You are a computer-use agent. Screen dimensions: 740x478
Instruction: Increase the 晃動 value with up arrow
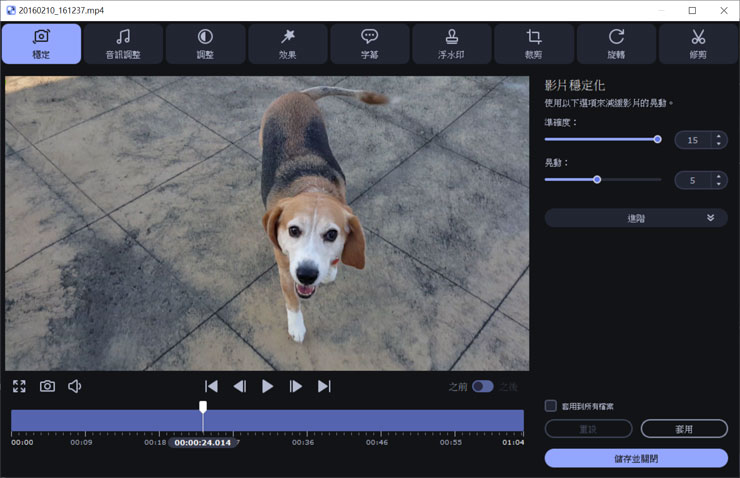(718, 176)
